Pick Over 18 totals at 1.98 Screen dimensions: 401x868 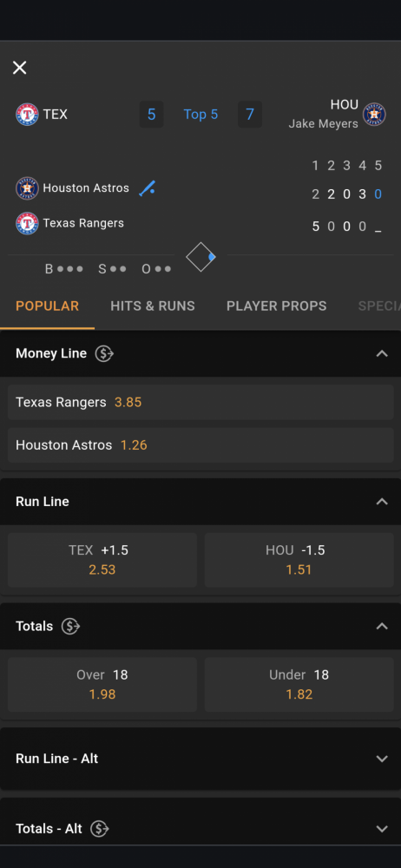pyautogui.click(x=102, y=685)
